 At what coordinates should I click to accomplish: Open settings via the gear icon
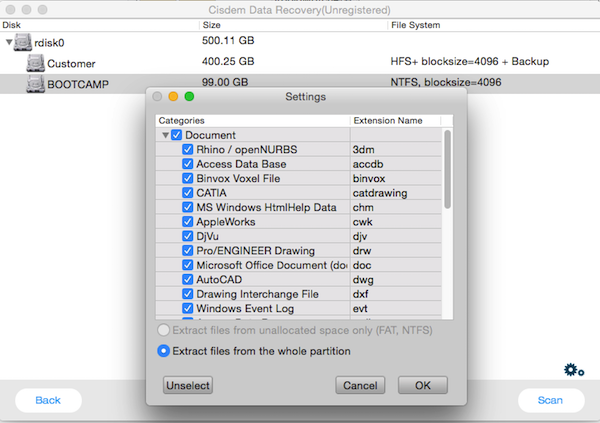[573, 371]
